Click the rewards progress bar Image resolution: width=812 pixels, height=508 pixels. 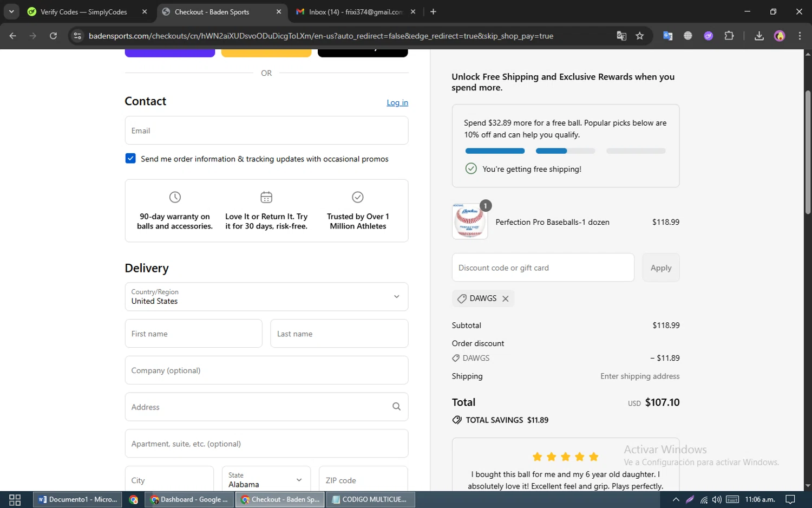[x=565, y=151]
